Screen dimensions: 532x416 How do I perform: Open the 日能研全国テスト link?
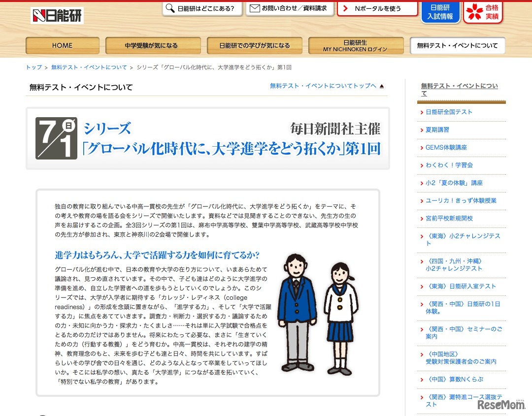448,112
